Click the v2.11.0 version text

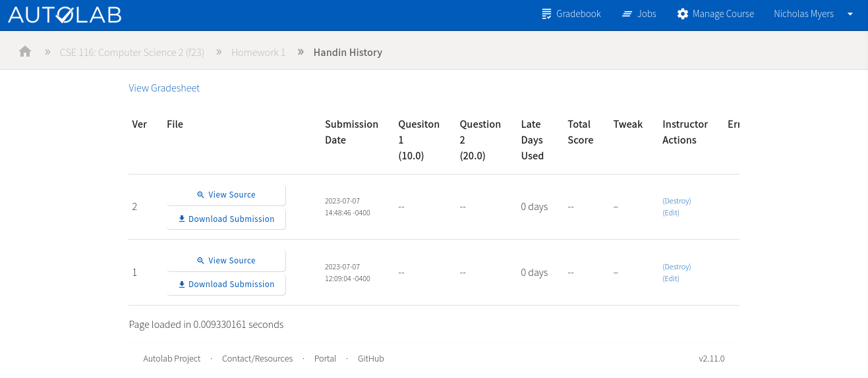711,359
